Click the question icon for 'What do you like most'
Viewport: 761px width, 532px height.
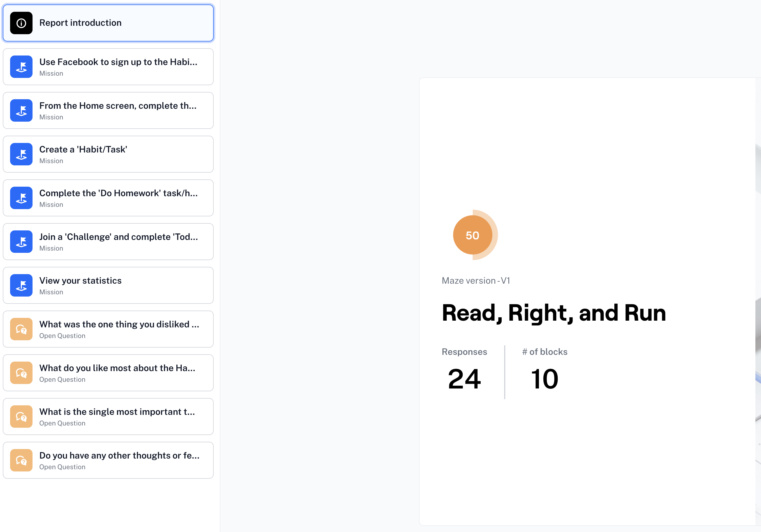(x=21, y=373)
